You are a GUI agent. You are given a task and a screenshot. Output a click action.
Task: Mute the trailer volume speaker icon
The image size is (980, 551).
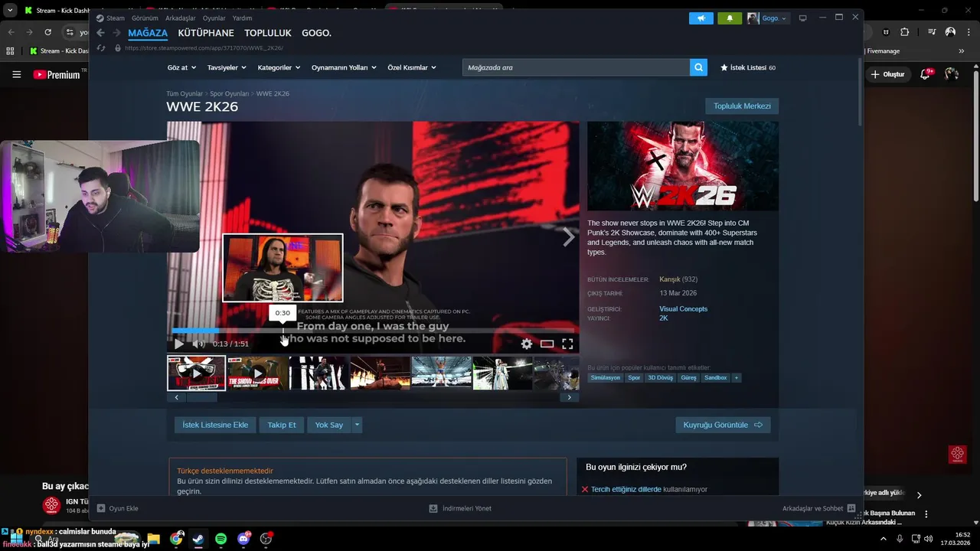click(198, 344)
